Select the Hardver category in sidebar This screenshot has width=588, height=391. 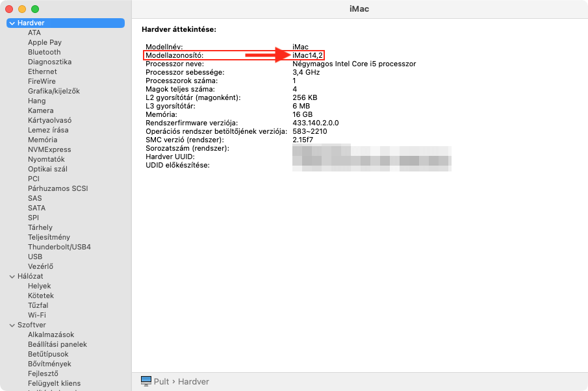(x=66, y=23)
